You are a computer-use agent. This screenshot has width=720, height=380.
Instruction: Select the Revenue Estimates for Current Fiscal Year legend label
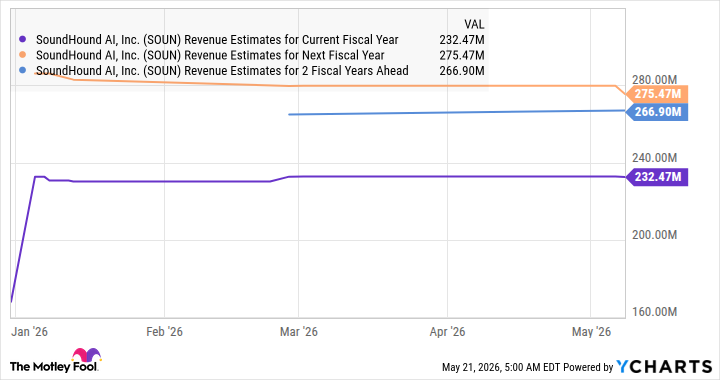[217, 40]
